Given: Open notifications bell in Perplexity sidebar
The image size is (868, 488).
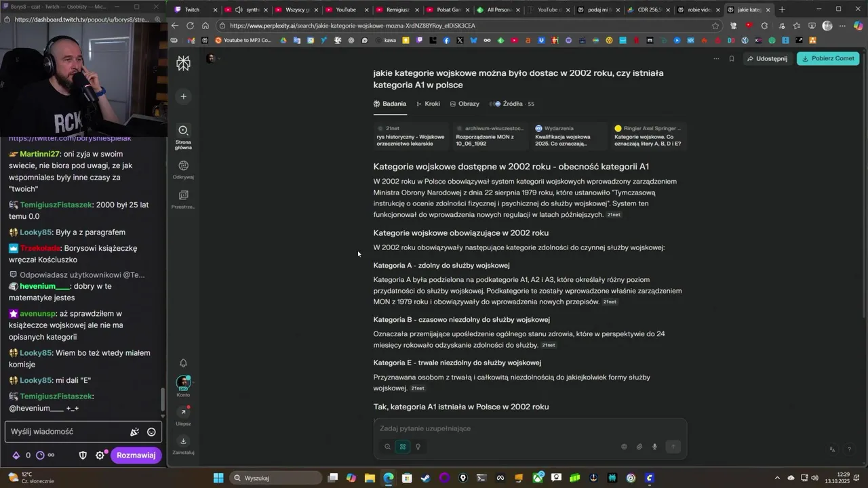Looking at the screenshot, I should tap(183, 363).
